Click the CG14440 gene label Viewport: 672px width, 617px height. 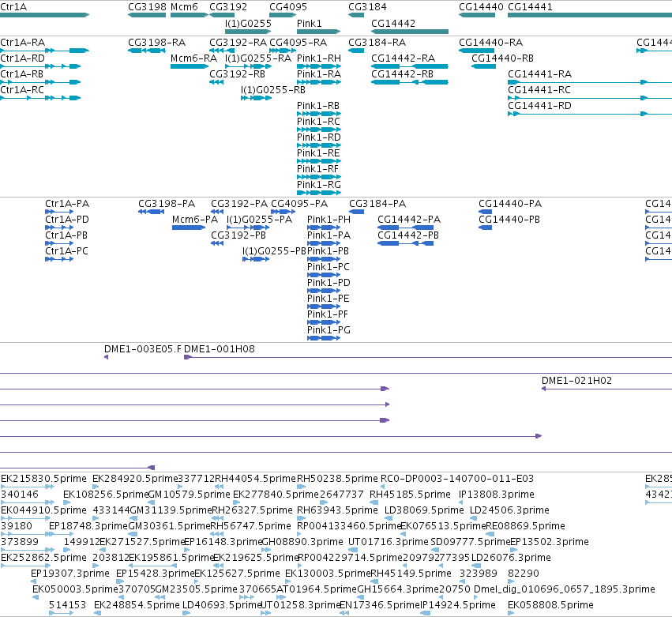[x=481, y=7]
